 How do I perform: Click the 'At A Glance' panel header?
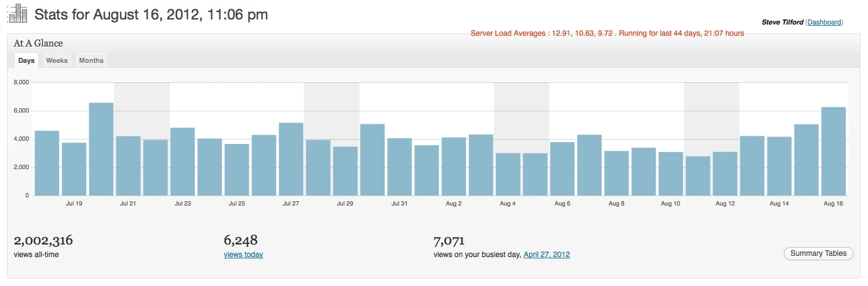pyautogui.click(x=38, y=43)
